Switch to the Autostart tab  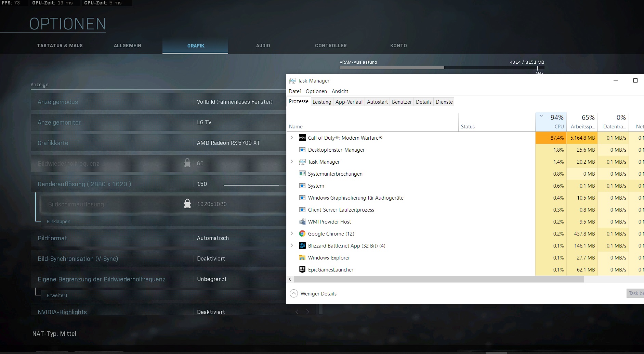[x=377, y=102]
